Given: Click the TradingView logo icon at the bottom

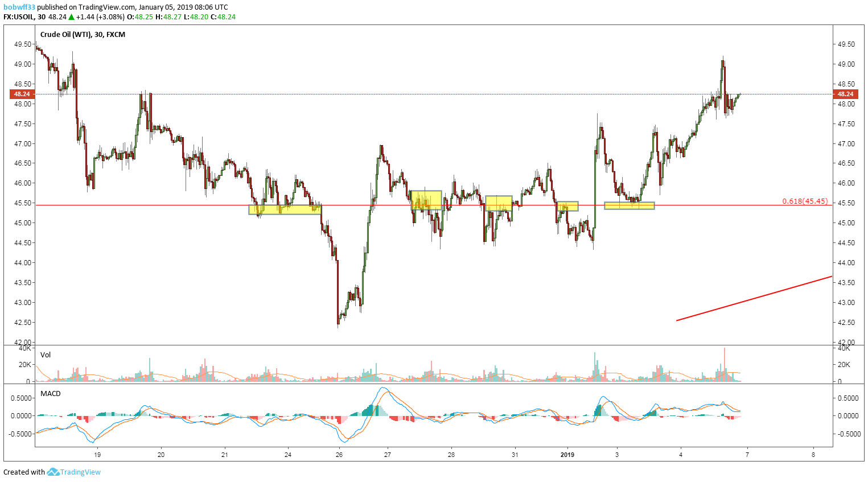Looking at the screenshot, I should 53,472.
